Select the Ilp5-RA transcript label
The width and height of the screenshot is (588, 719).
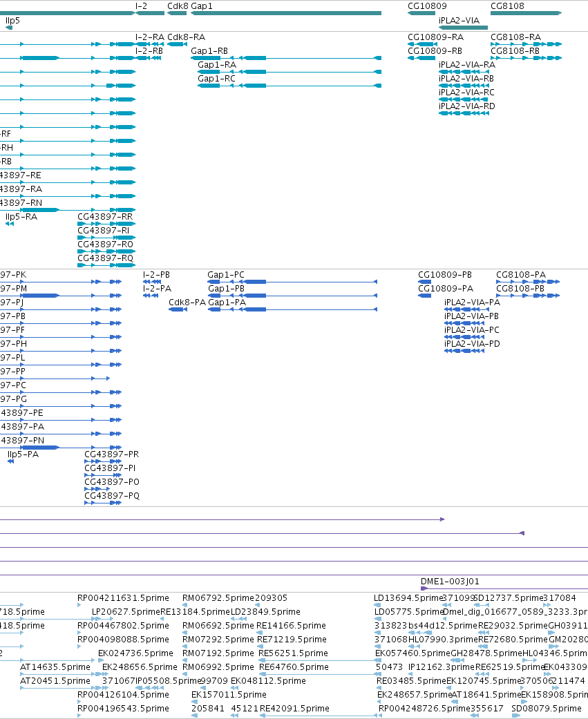coord(21,216)
